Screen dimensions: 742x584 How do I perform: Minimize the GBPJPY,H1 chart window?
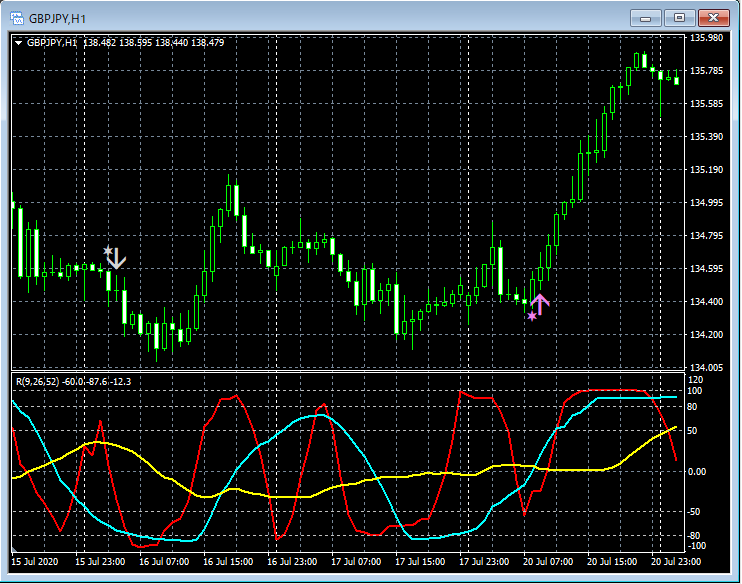coord(645,18)
